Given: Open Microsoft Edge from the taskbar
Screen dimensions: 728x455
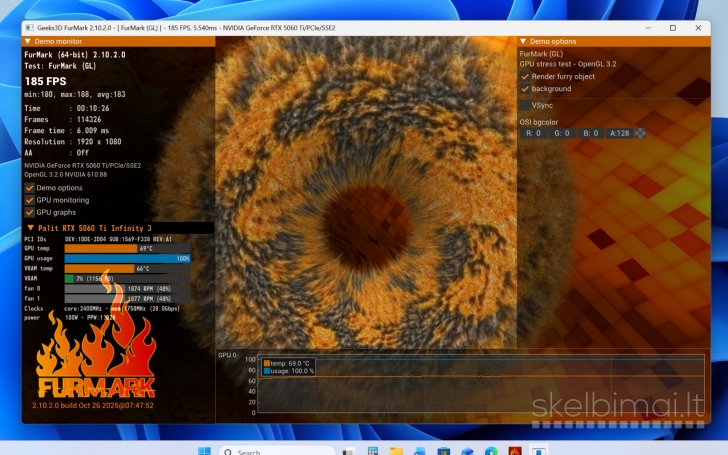Looking at the screenshot, I should pos(491,451).
